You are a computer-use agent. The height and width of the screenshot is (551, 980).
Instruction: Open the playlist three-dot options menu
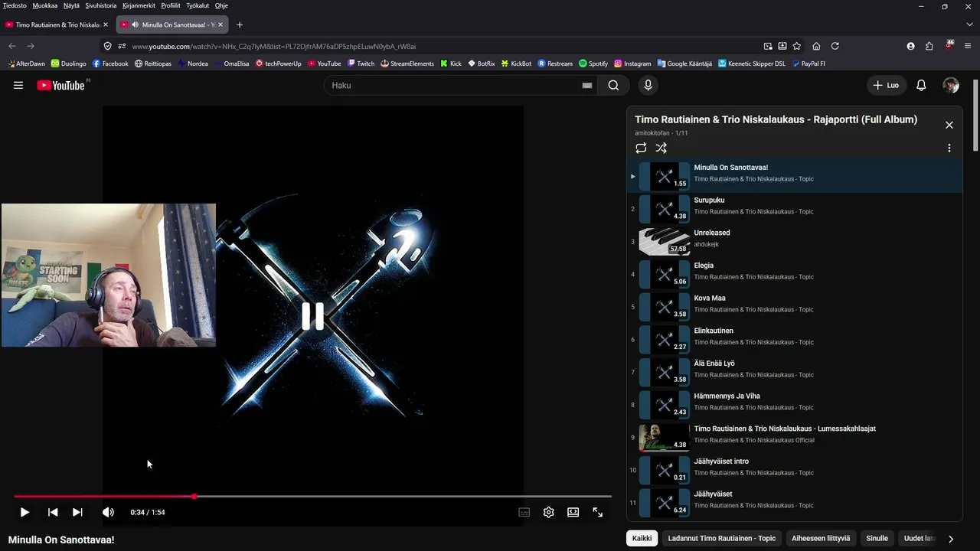[949, 148]
